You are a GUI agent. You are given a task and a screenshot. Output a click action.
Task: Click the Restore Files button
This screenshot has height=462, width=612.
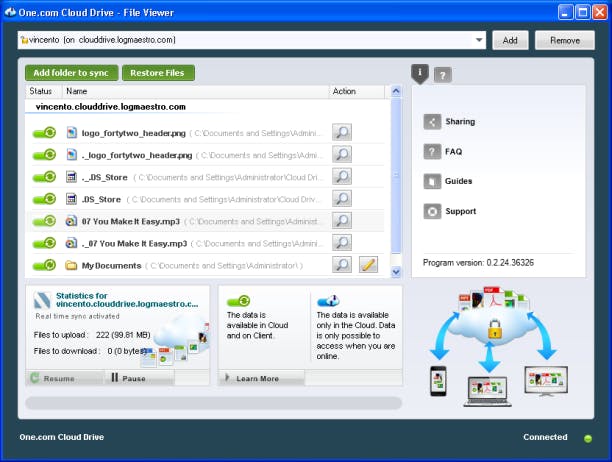(x=158, y=73)
